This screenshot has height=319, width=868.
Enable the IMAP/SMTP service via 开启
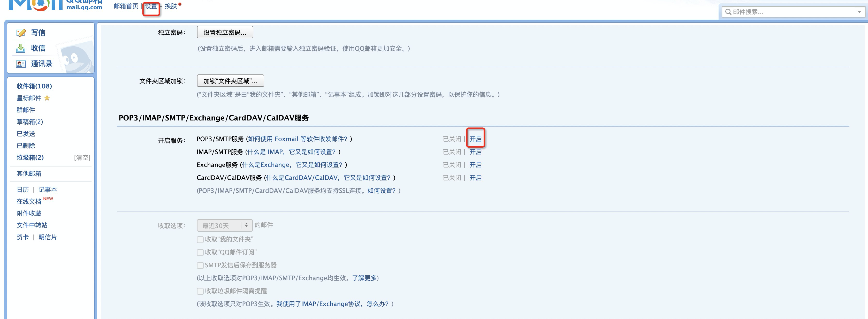(475, 152)
